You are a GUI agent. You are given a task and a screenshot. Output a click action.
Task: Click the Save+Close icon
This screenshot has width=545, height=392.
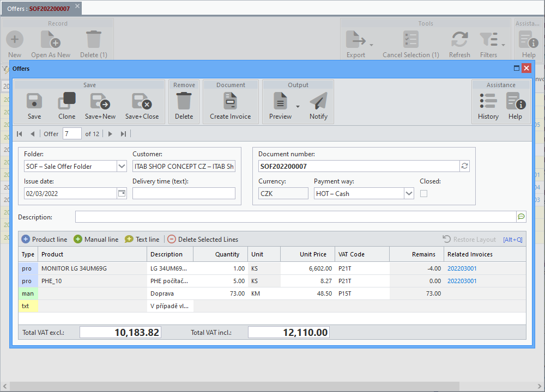click(x=142, y=101)
